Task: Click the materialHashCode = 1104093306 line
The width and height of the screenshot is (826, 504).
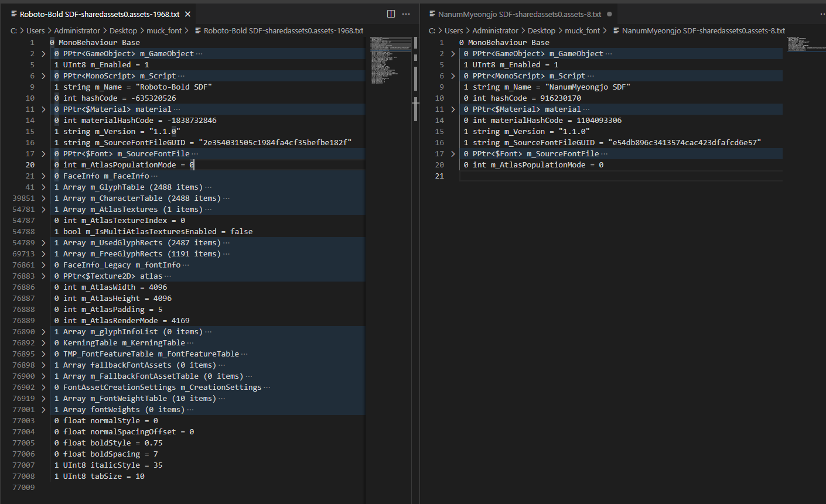Action: coord(543,121)
